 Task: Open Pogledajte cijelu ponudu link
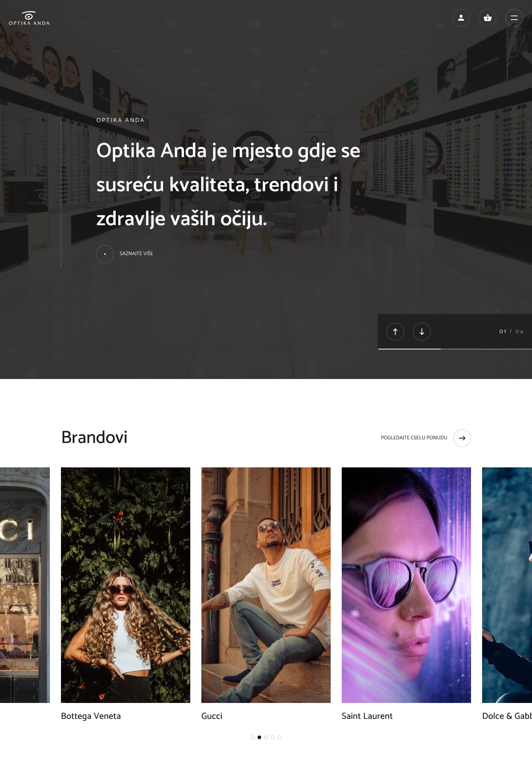click(x=414, y=438)
